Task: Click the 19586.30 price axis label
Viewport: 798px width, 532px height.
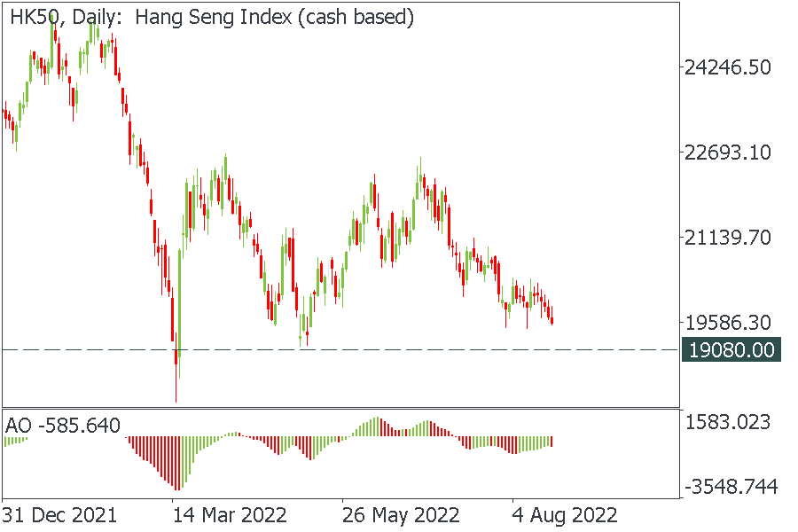Action: [727, 322]
